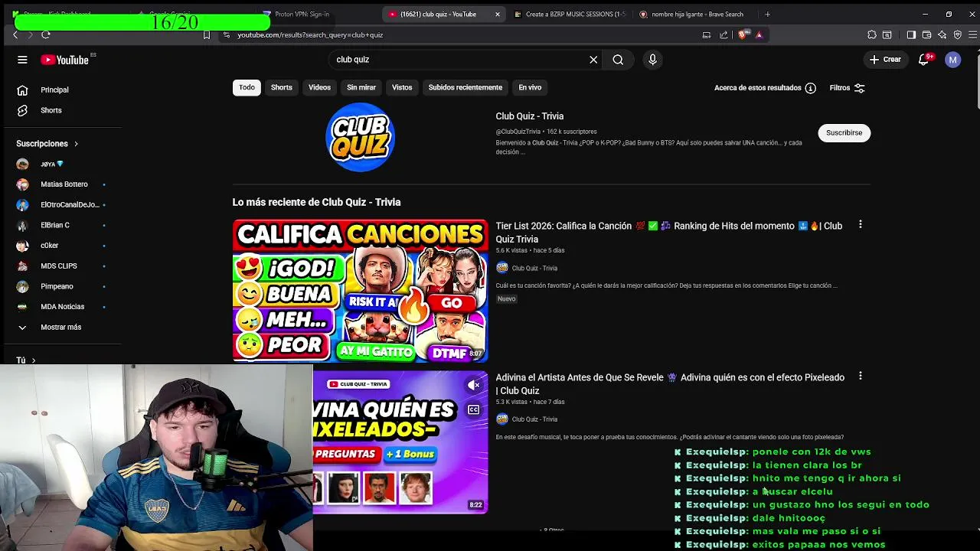980x551 pixels.
Task: Start voice search with the microphone
Action: (652, 60)
